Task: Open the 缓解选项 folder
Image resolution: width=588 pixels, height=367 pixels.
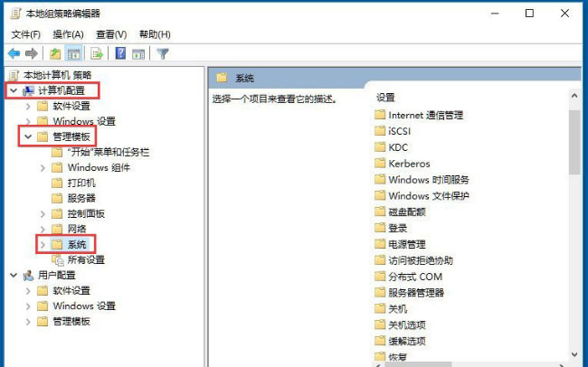Action: pyautogui.click(x=400, y=341)
